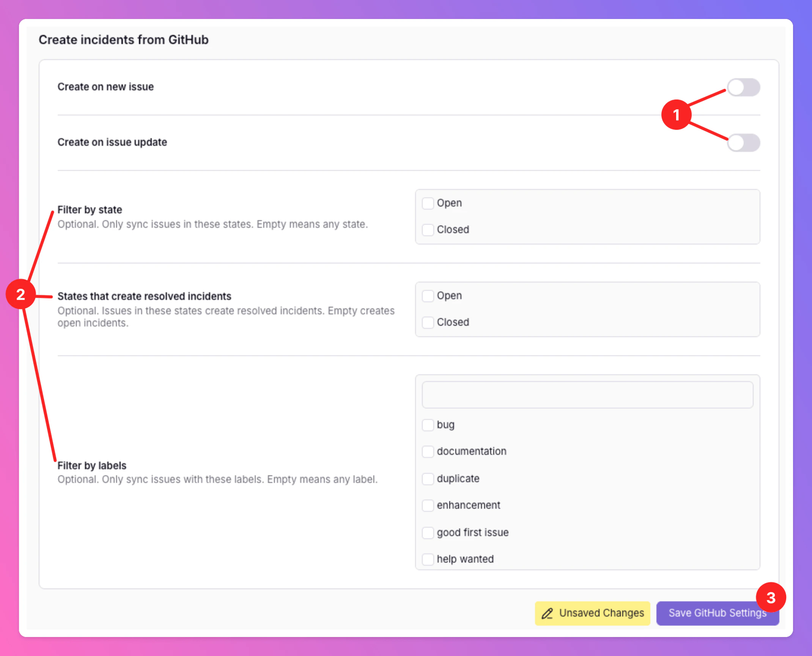Check Closed under resolved incidents states
Screen dimensions: 812x656
click(x=428, y=322)
